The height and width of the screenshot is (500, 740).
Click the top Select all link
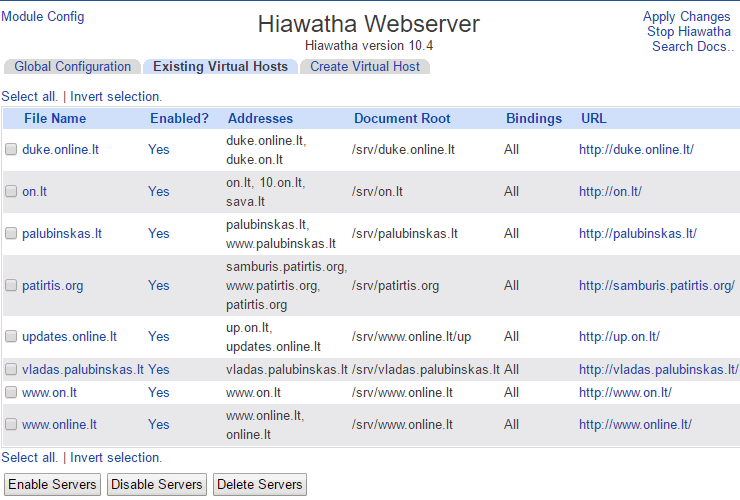[x=29, y=97]
